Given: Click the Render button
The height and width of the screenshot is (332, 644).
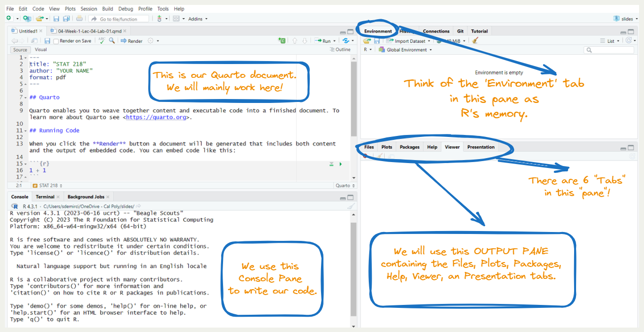Looking at the screenshot, I should tap(132, 41).
